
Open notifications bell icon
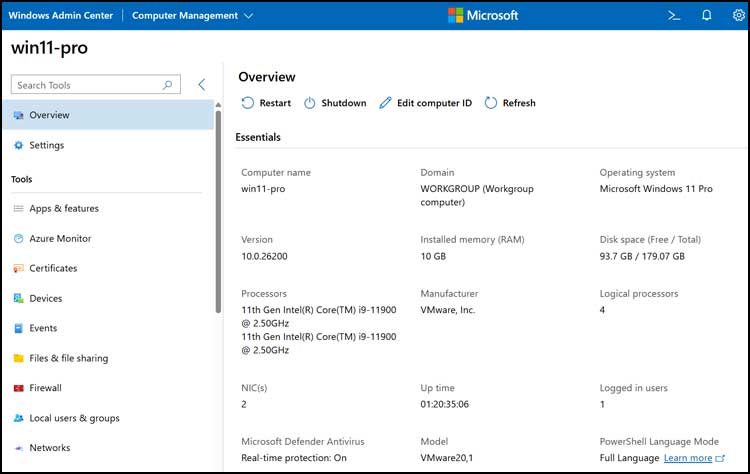click(706, 15)
